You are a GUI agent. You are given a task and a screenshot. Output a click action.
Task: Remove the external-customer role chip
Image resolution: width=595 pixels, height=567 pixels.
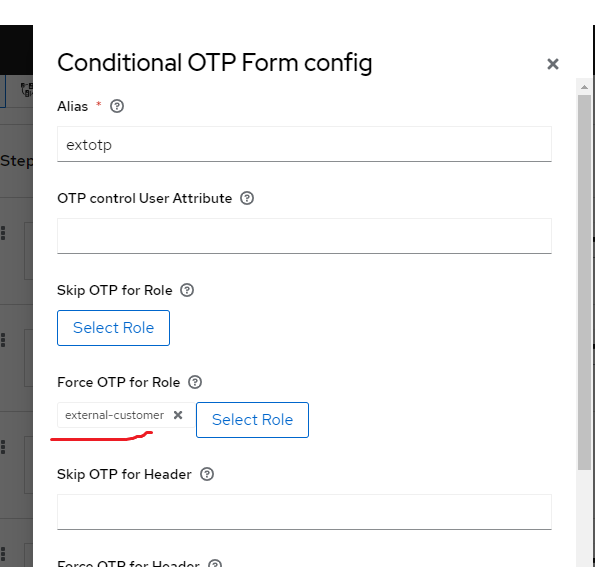[x=178, y=415]
